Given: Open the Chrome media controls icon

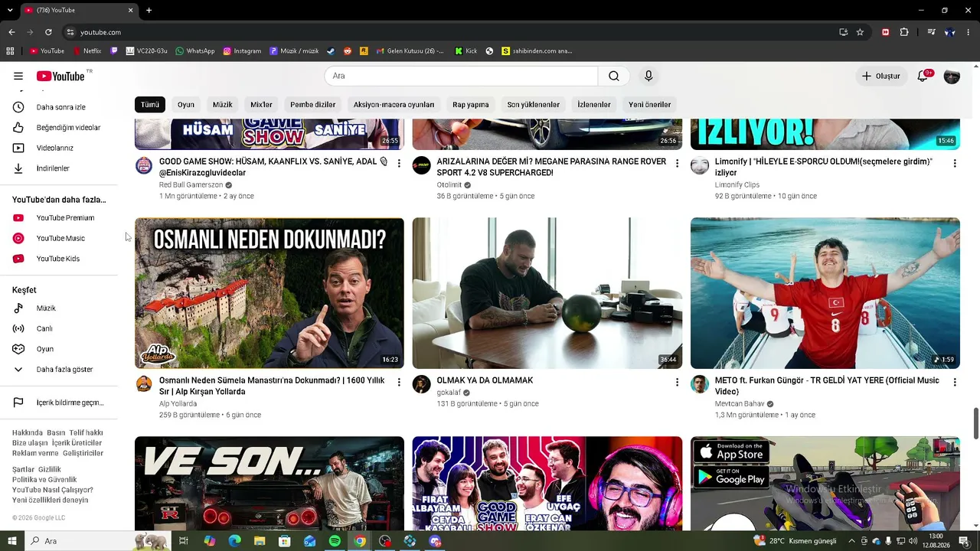Looking at the screenshot, I should (x=931, y=32).
